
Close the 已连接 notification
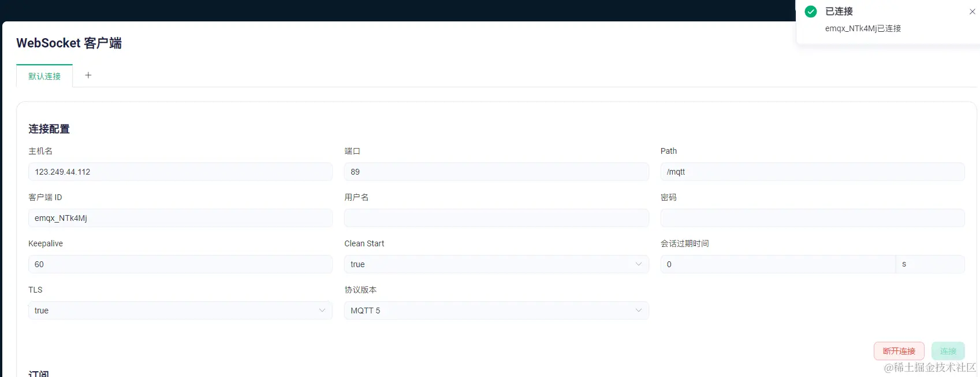click(972, 12)
